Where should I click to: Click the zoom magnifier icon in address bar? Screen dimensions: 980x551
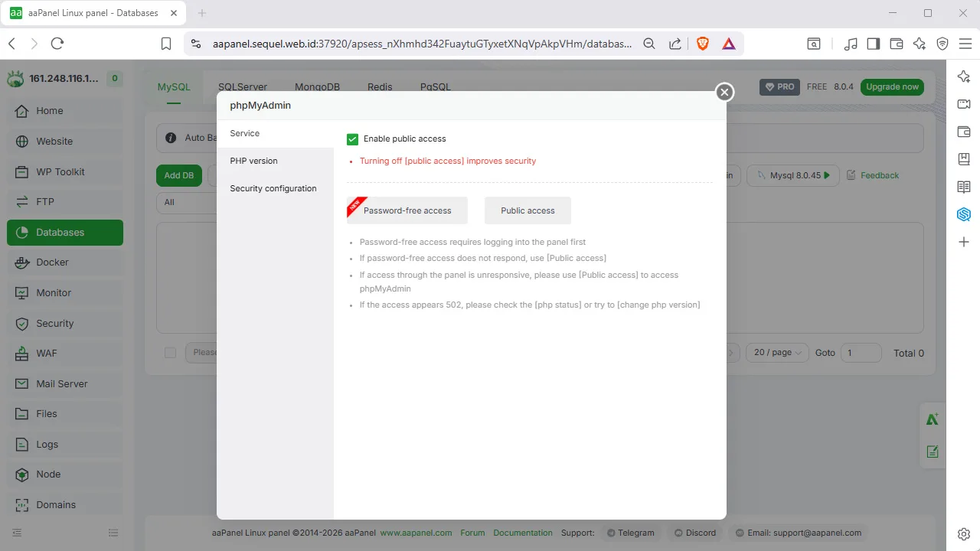pos(649,44)
